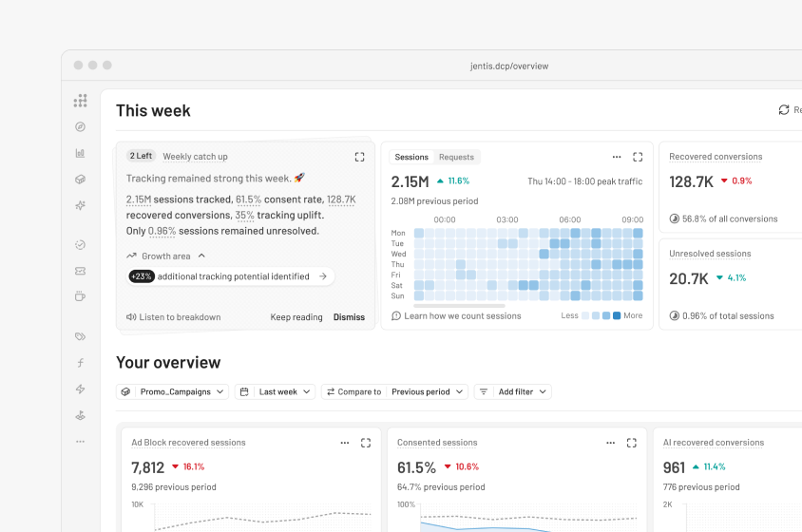Click the refresh icon next to This week
The height and width of the screenshot is (532, 802).
click(x=784, y=109)
